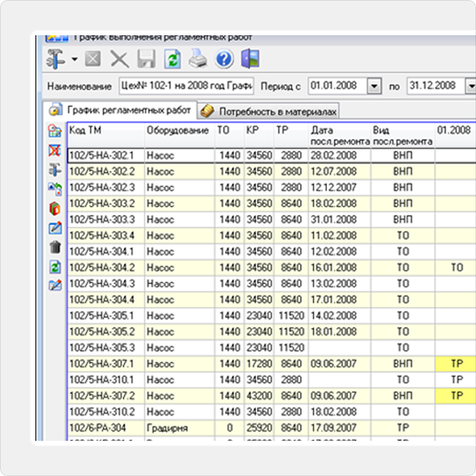
Task: Click date cell 16.01.2008
Action: [x=339, y=267]
